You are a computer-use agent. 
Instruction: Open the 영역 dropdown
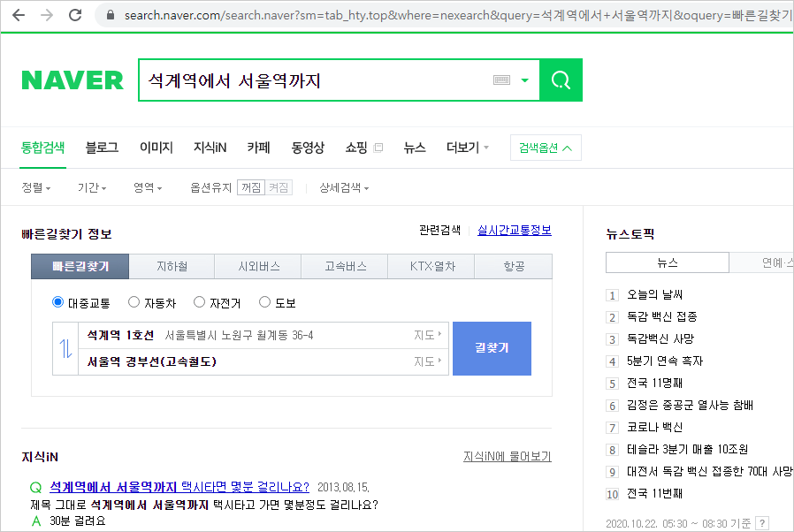pyautogui.click(x=148, y=188)
